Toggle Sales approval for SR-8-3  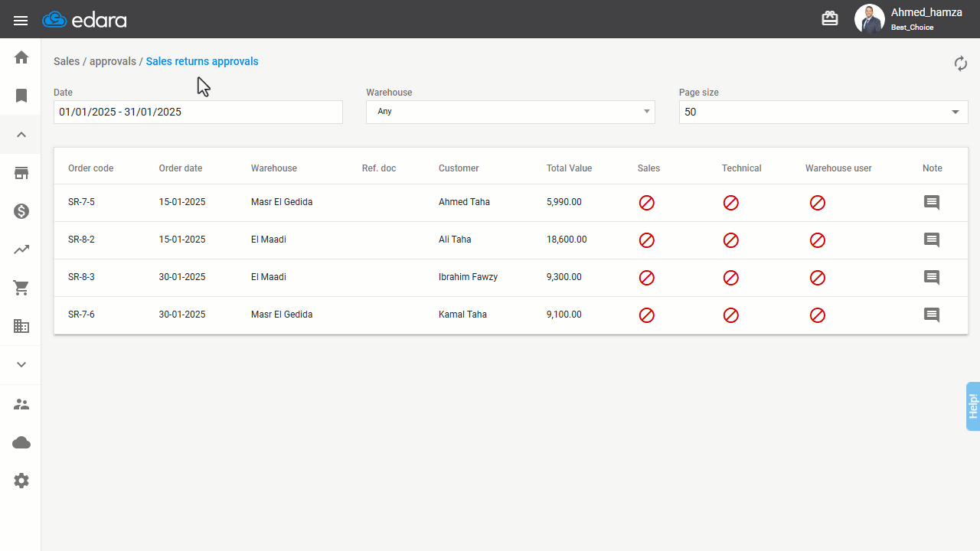click(x=647, y=278)
